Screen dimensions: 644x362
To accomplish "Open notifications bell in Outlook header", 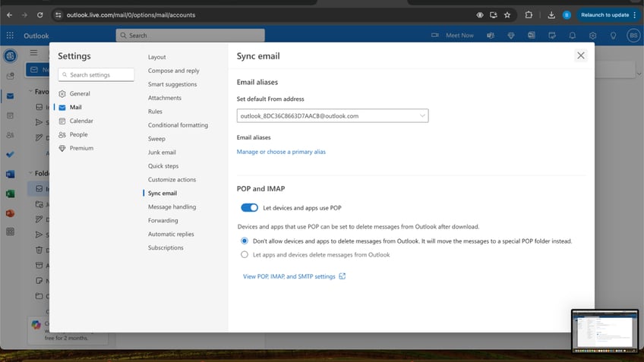I will click(x=572, y=36).
